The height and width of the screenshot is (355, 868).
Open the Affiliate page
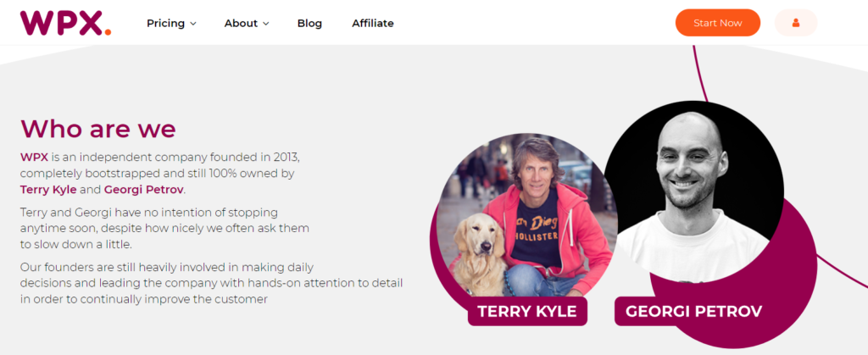[x=373, y=23]
